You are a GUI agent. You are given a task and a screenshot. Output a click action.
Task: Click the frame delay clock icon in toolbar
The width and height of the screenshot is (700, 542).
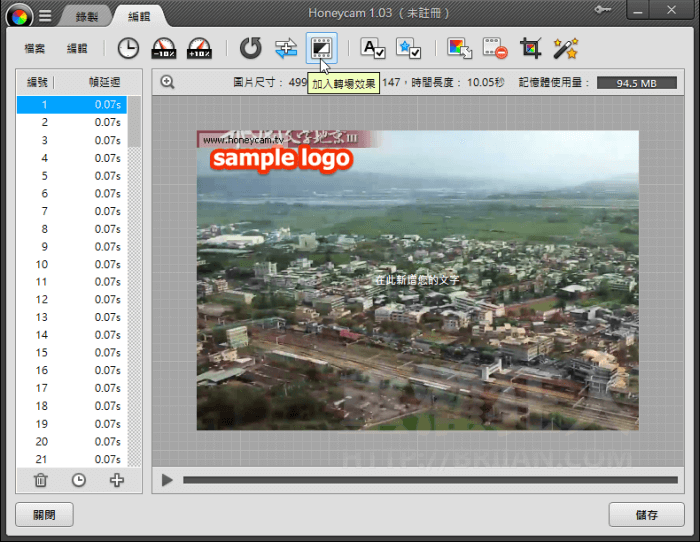coord(128,48)
